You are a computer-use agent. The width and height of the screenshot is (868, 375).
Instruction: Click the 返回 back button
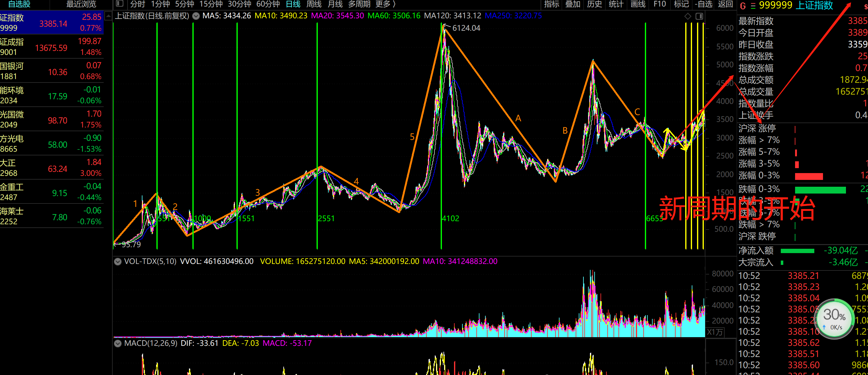coord(725,4)
